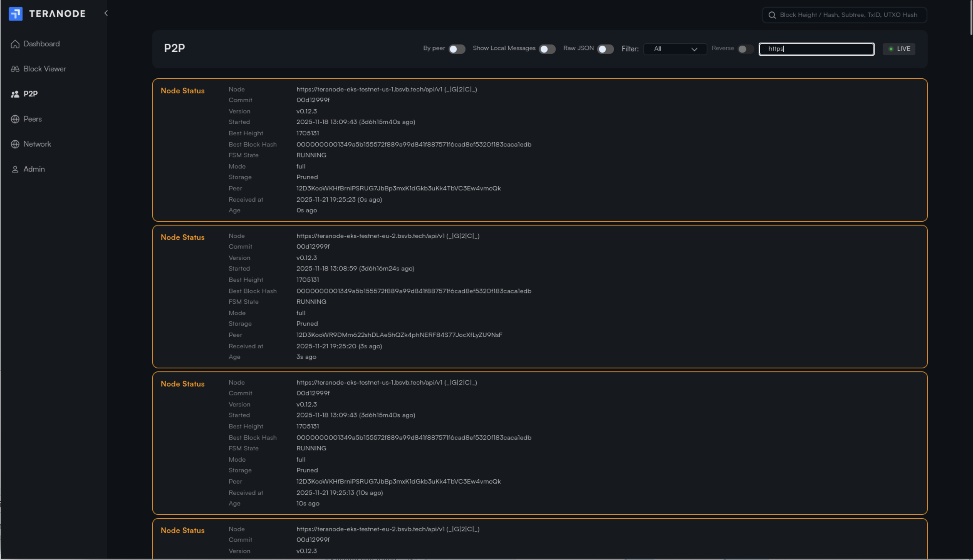Turn on Show Local Messages

547,49
